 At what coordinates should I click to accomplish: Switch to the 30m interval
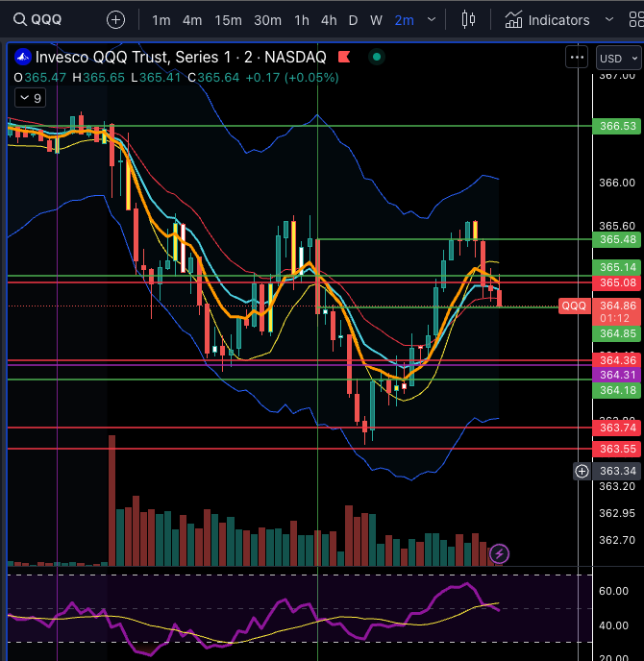(x=267, y=20)
